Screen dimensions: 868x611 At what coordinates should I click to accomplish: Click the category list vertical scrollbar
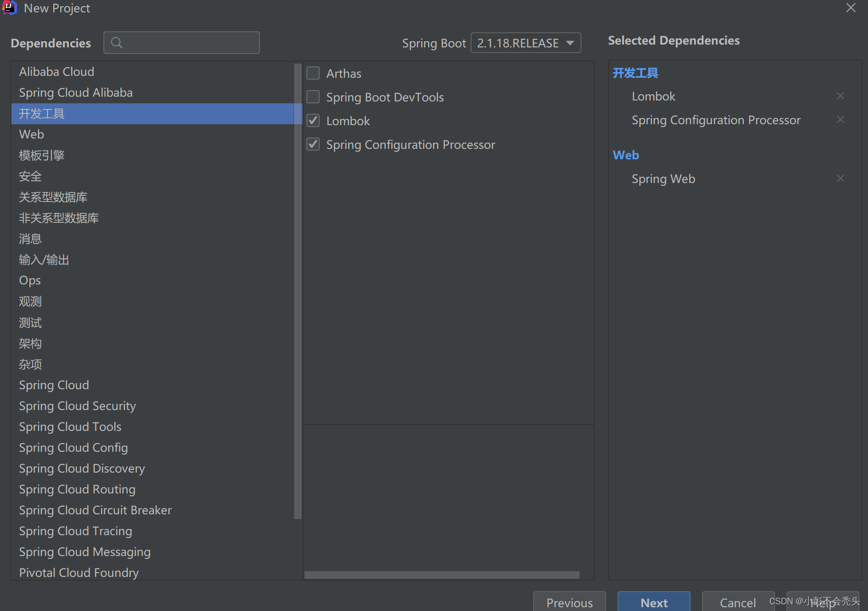(298, 291)
